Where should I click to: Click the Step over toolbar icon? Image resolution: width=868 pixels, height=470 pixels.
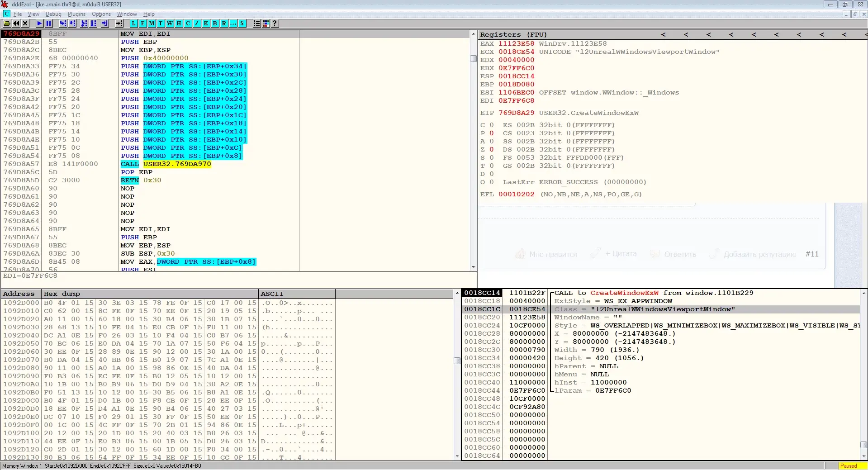[x=72, y=24]
